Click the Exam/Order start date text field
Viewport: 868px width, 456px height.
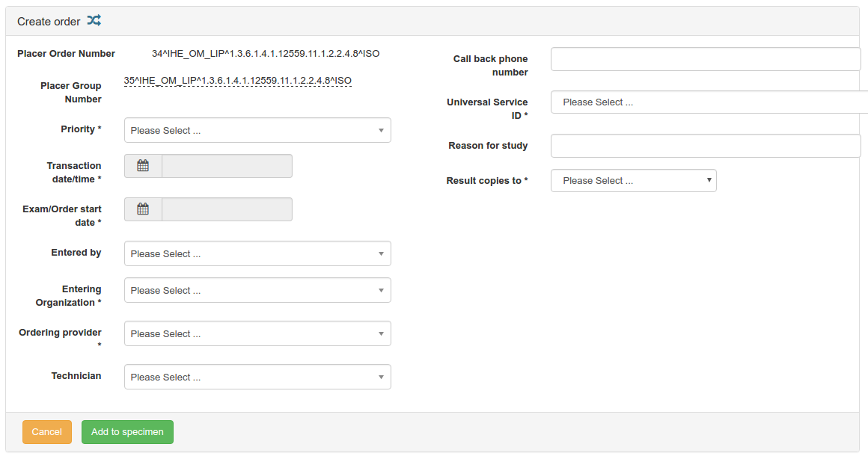227,209
